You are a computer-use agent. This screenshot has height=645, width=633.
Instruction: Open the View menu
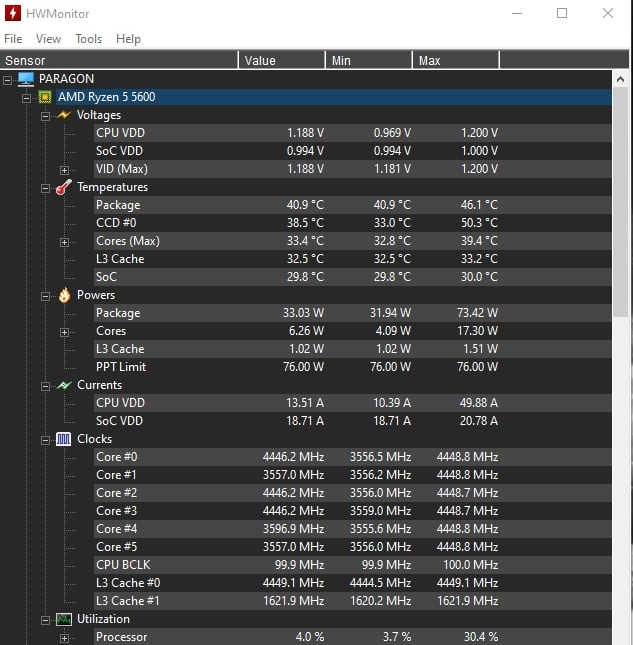pos(48,39)
